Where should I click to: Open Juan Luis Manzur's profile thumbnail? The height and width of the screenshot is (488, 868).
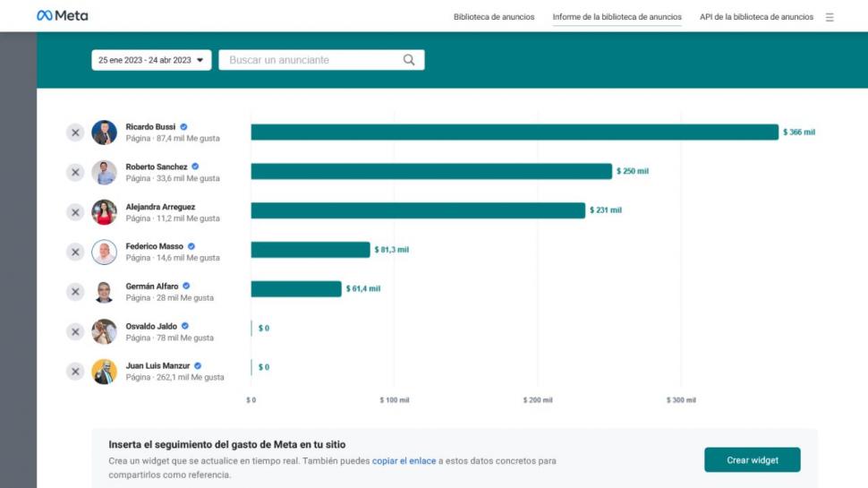pyautogui.click(x=104, y=371)
